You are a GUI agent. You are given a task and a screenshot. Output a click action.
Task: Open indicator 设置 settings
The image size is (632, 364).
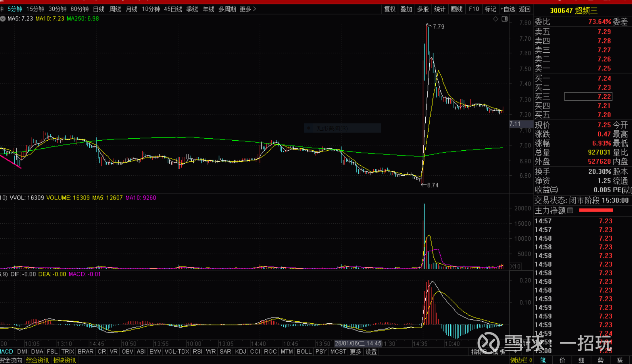point(371,352)
